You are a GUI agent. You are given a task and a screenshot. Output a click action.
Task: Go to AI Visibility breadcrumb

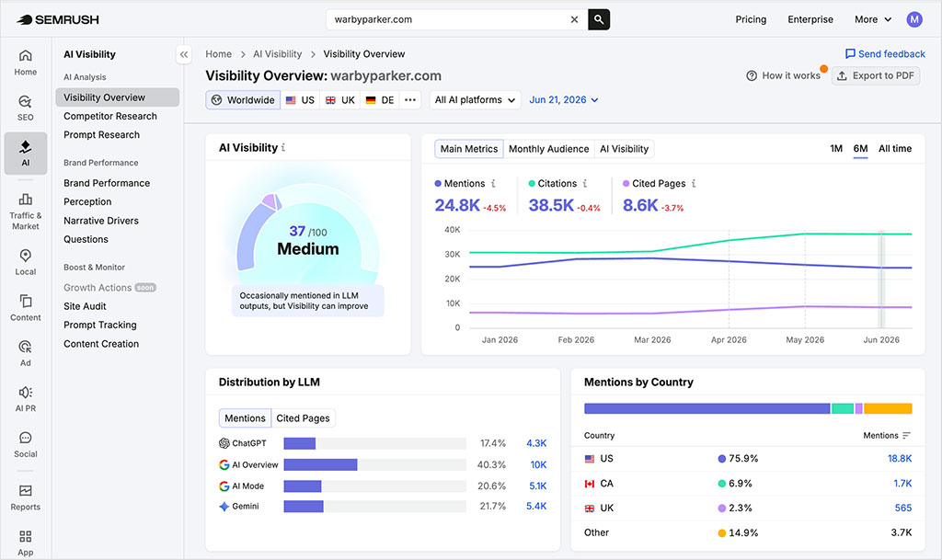[x=278, y=54]
